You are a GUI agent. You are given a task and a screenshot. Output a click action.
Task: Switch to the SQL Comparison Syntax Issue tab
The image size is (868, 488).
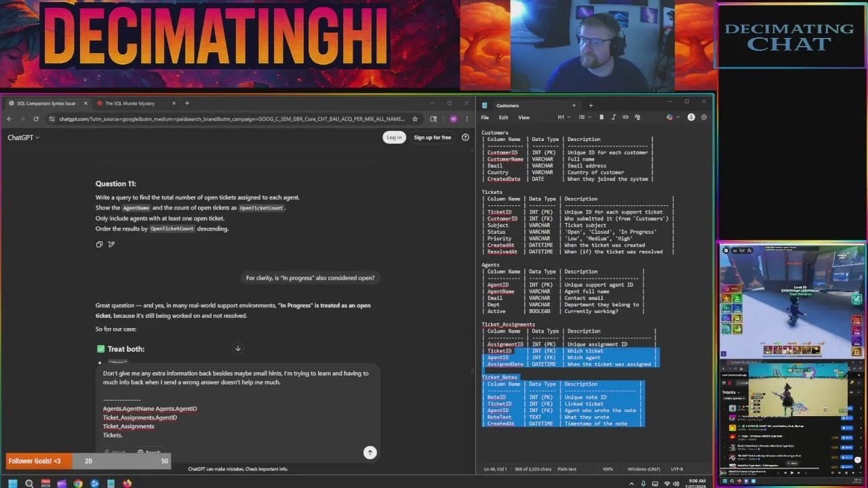(46, 103)
